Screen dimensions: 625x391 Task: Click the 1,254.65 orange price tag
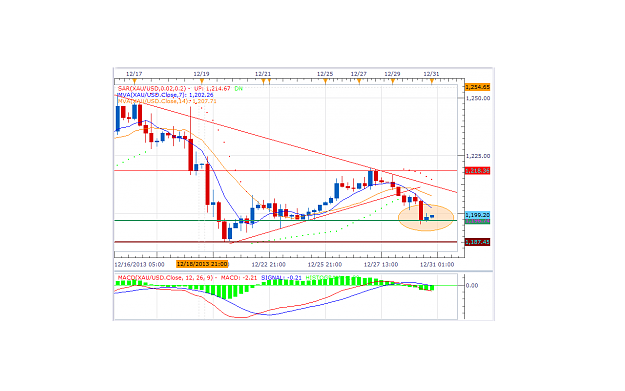pyautogui.click(x=478, y=87)
